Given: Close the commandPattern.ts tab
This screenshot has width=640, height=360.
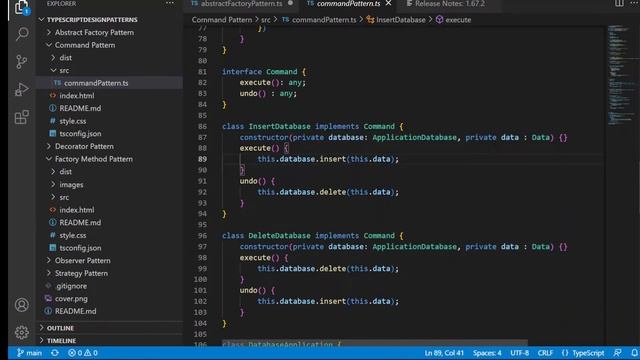Looking at the screenshot, I should click(x=388, y=3).
